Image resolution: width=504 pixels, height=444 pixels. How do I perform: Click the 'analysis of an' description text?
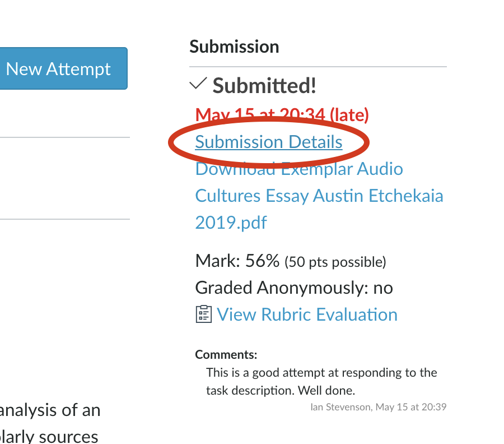point(50,410)
